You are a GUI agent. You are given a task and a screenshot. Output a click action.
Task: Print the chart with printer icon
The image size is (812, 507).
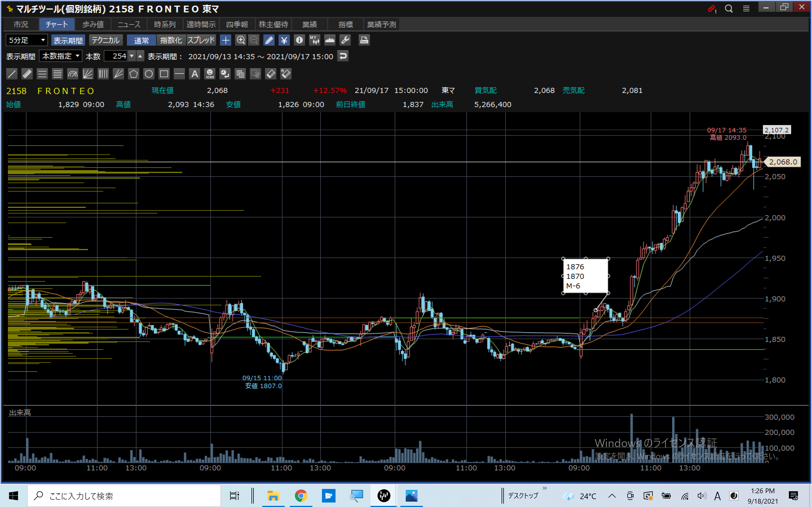point(364,40)
